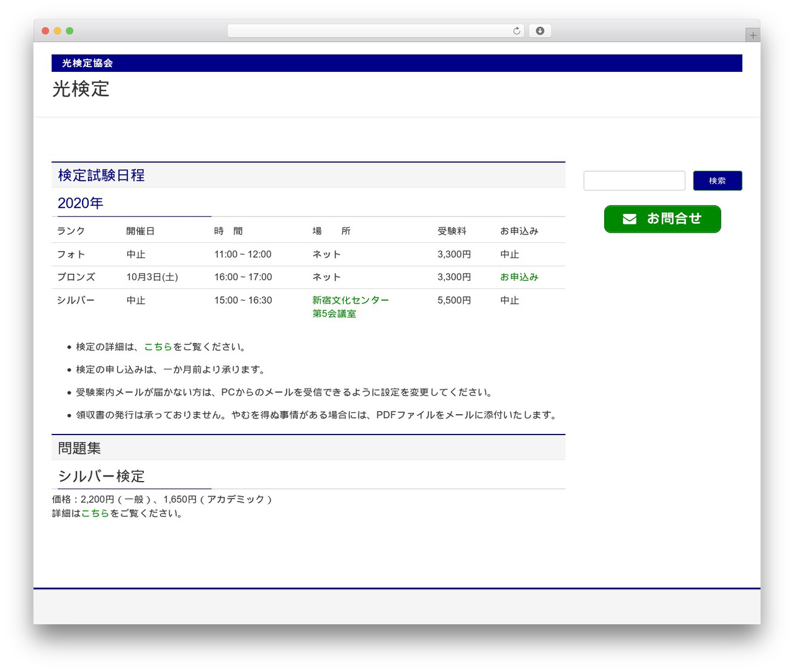Click the 一か月前より承ります bullet text
This screenshot has width=794, height=672.
pyautogui.click(x=172, y=369)
